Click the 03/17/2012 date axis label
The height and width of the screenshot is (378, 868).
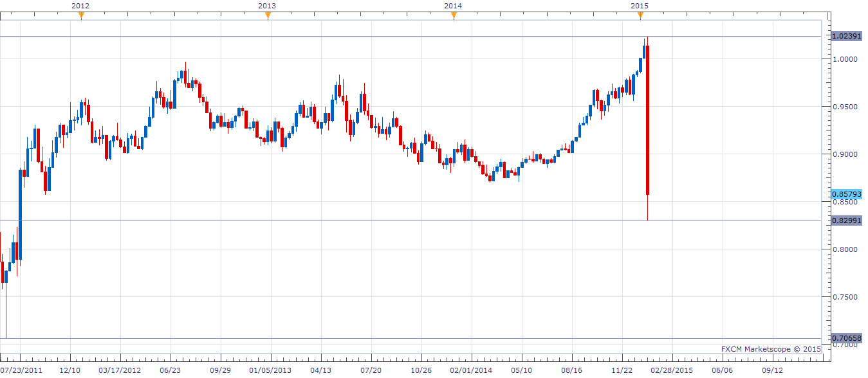(120, 370)
